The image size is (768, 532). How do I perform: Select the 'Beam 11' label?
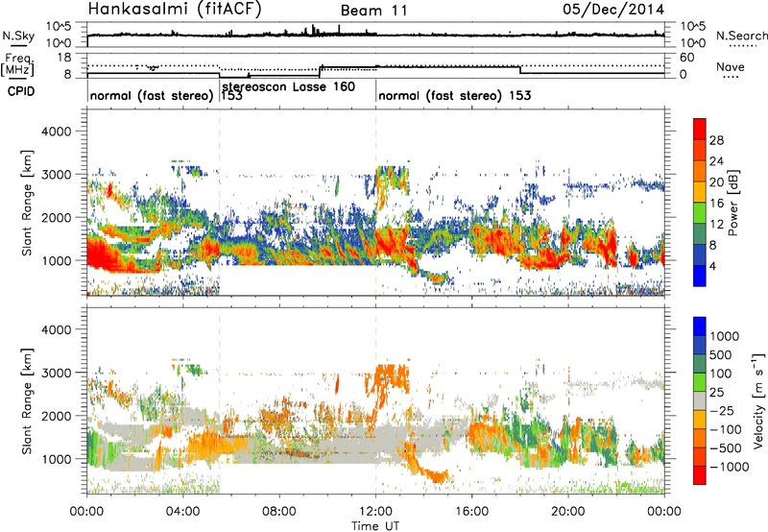(x=373, y=11)
